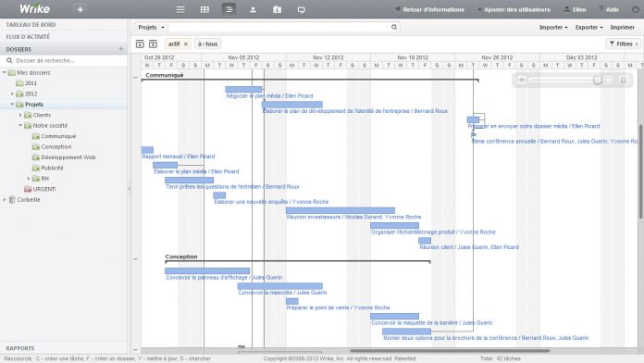644x363 pixels.
Task: Open the stream chat bubble icon
Action: (301, 9)
